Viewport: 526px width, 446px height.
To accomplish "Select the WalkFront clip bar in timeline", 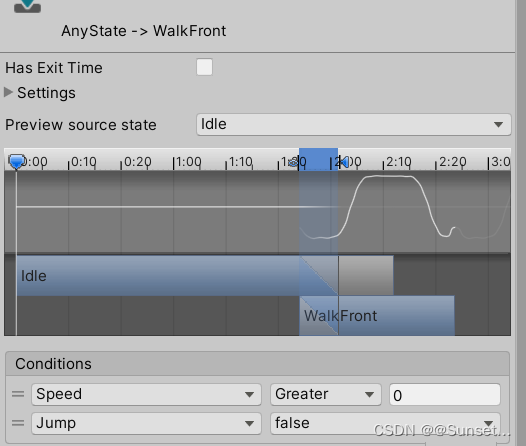I will coord(377,316).
